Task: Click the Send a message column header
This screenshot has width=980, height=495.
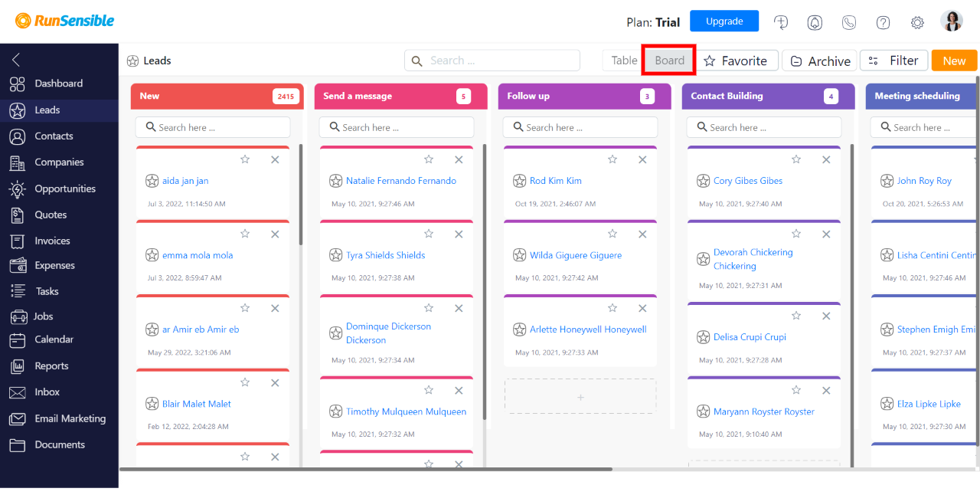Action: click(x=400, y=97)
